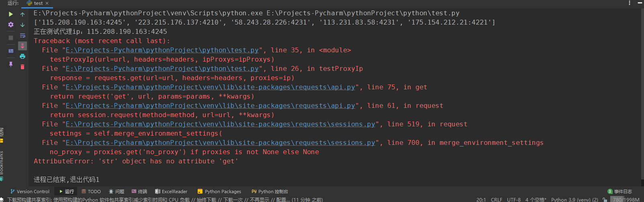
Task: Click cursor position 20:1 in status bar
Action: click(481, 199)
